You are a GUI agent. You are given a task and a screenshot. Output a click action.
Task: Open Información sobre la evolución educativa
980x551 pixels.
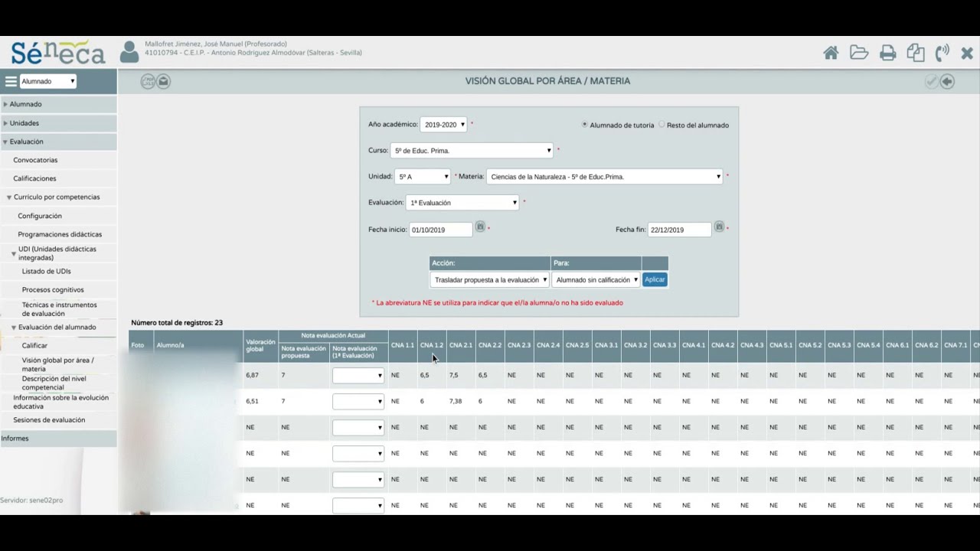tap(60, 403)
